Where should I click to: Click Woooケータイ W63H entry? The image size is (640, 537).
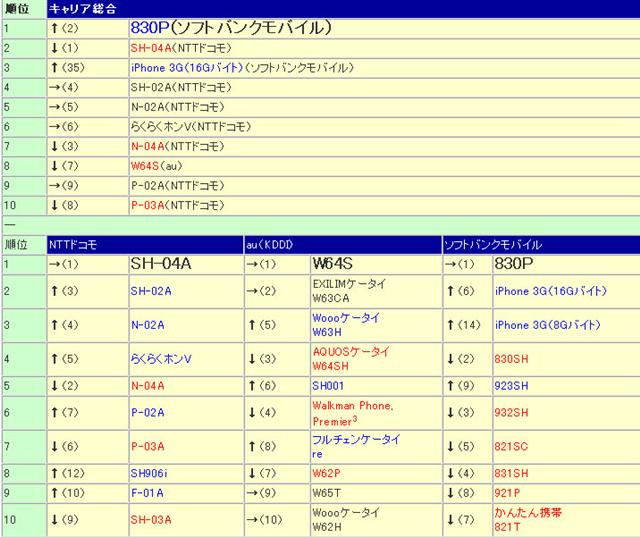[347, 325]
